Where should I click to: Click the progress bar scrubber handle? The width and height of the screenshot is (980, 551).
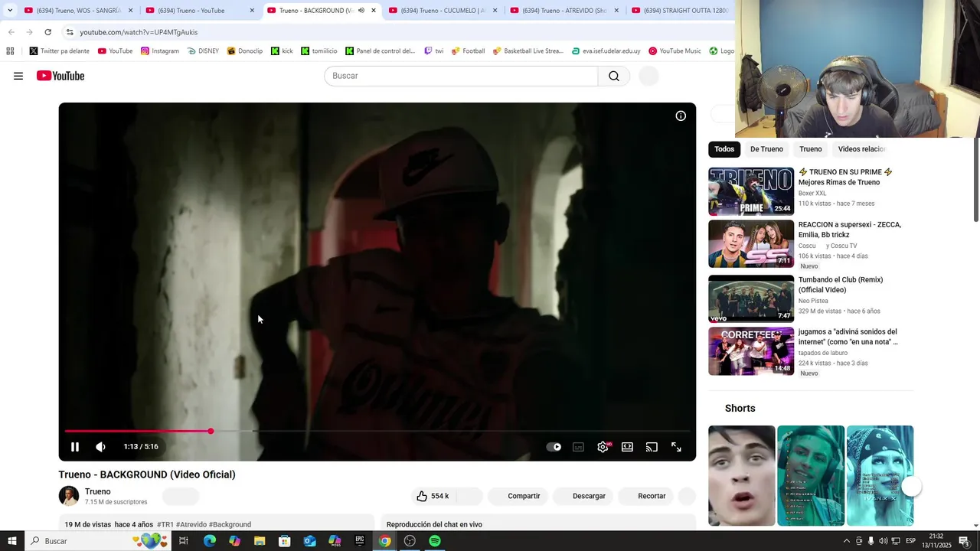(211, 432)
